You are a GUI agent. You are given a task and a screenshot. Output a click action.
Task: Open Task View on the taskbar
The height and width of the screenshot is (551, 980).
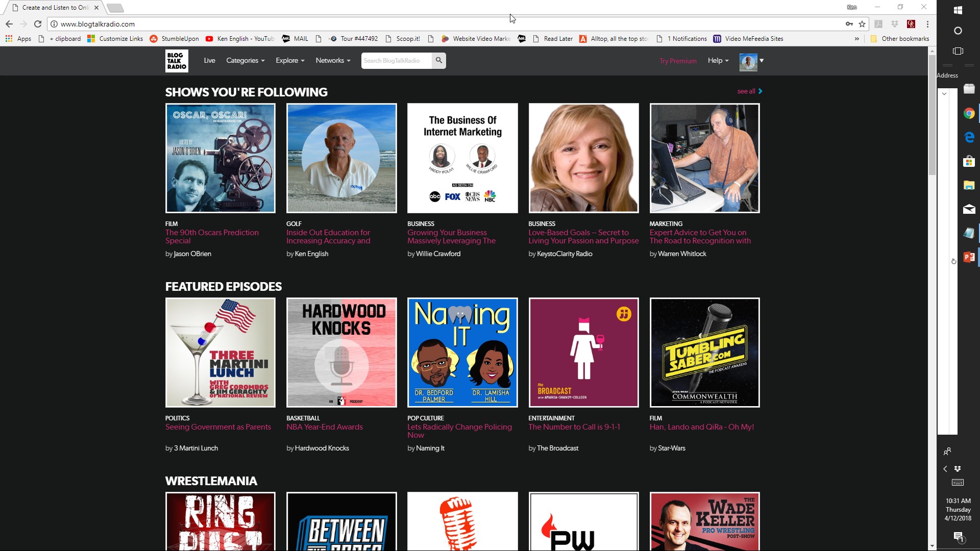[x=958, y=51]
